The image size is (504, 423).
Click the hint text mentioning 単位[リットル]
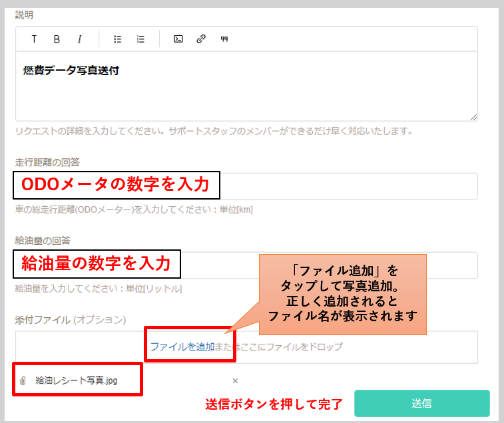point(99,289)
